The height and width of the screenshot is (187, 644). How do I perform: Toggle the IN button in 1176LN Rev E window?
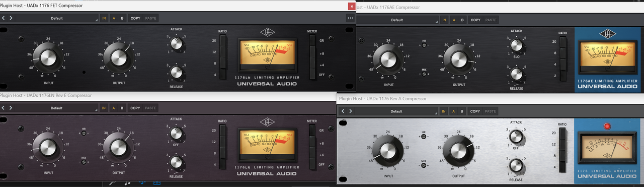(104, 108)
